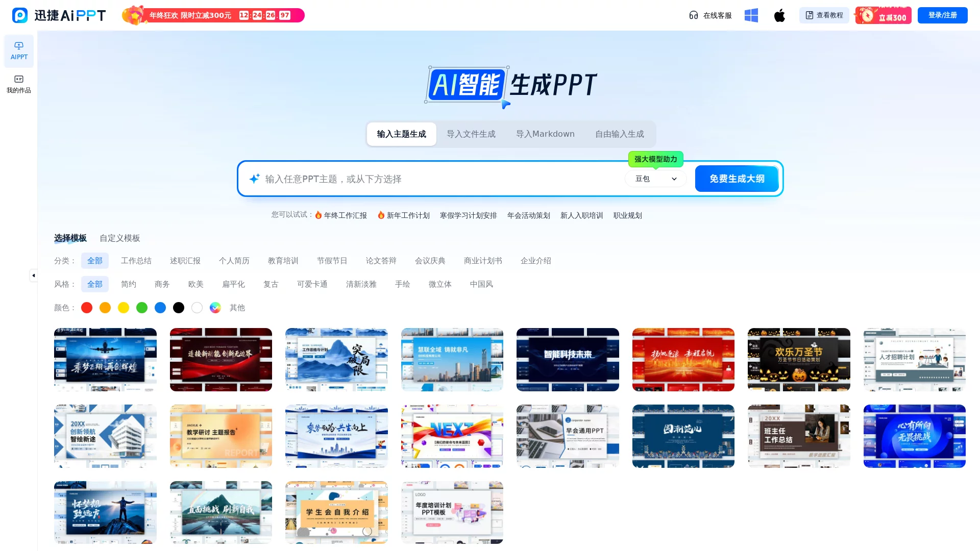Click the Apple client download icon
This screenshot has height=551, width=980.
point(779,15)
